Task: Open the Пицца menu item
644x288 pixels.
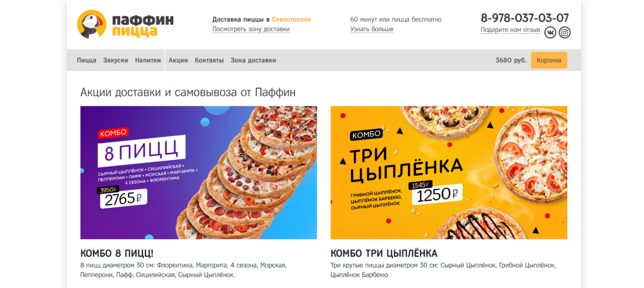Action: click(x=86, y=60)
